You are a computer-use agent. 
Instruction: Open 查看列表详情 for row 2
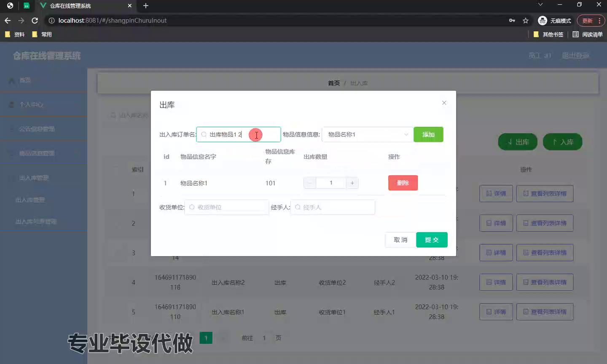(x=545, y=223)
